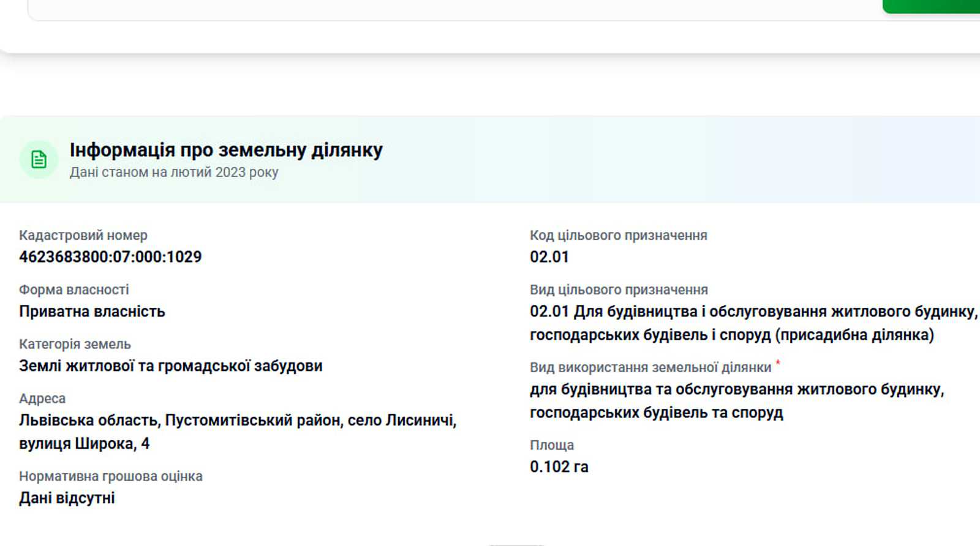Click the Код цільового призначення label
980x546 pixels.
point(619,236)
